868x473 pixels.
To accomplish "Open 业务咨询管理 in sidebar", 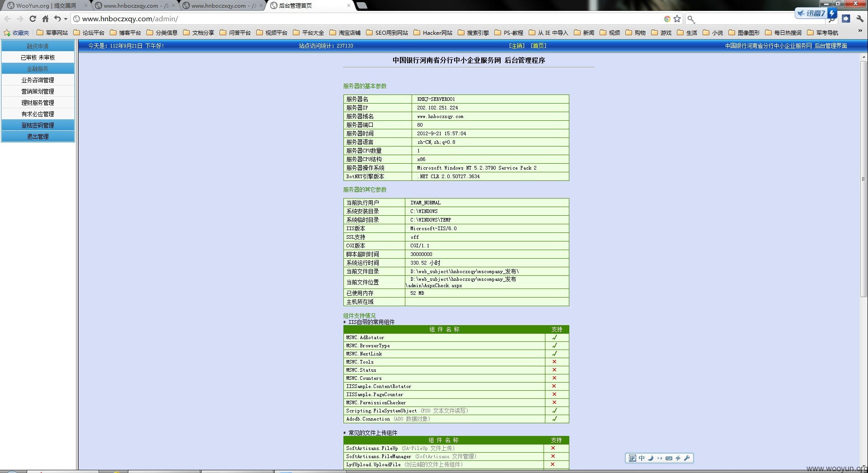I will [38, 80].
